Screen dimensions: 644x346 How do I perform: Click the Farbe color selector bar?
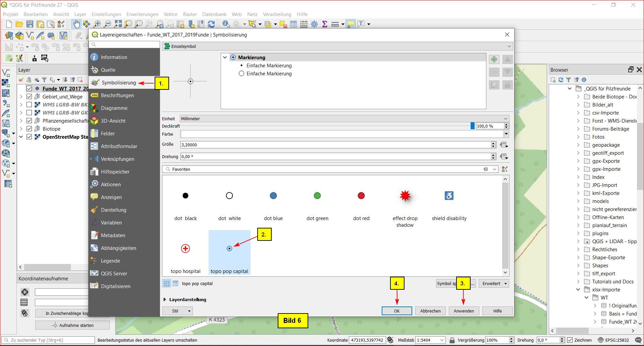point(341,134)
